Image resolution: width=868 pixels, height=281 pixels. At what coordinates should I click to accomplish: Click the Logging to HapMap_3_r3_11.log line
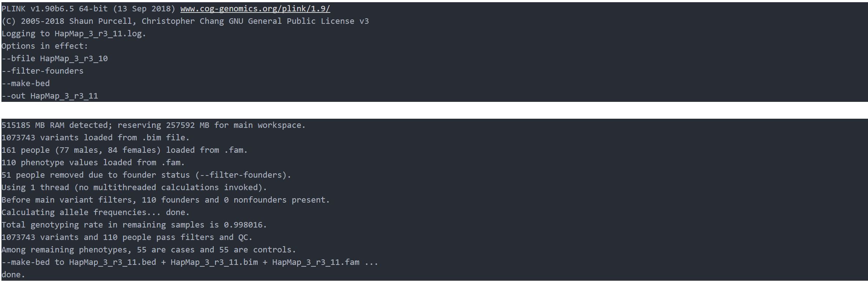tap(74, 33)
